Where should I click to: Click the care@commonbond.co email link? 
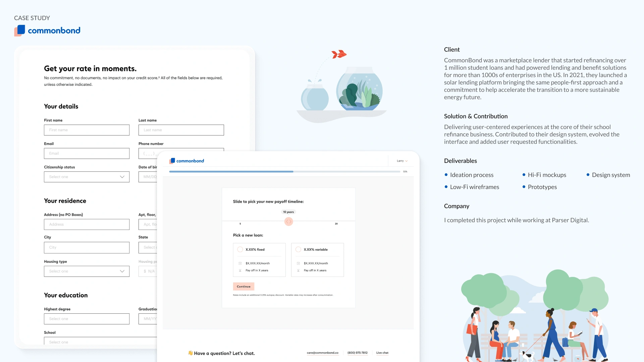[323, 353]
